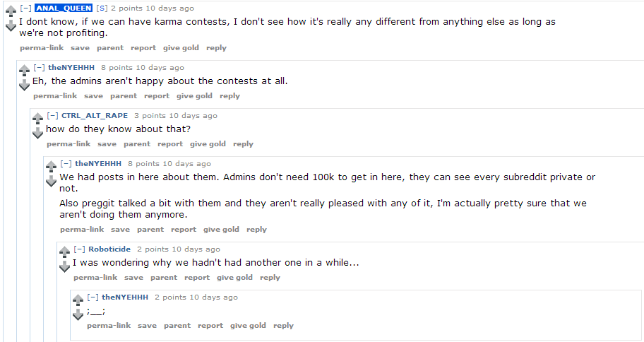Downvote Roboticide's "I was wondering" comment

click(x=64, y=267)
